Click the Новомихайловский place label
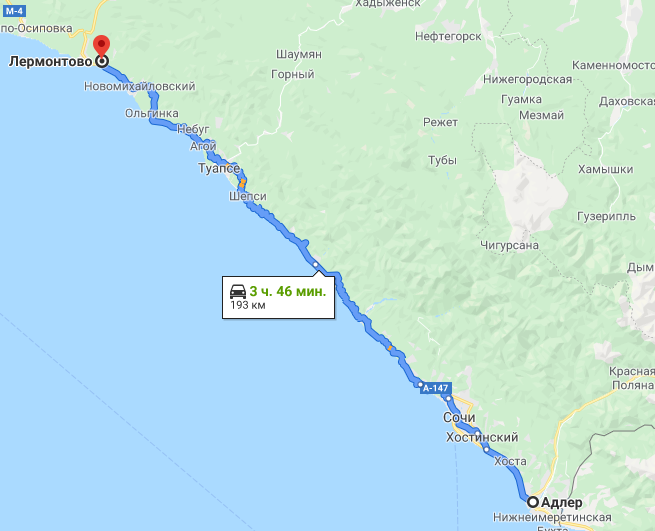This screenshot has width=655, height=531. [140, 86]
